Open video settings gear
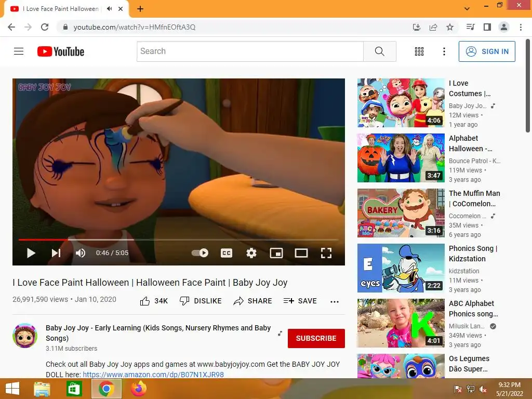Screen dimensions: 532x399 (251, 253)
